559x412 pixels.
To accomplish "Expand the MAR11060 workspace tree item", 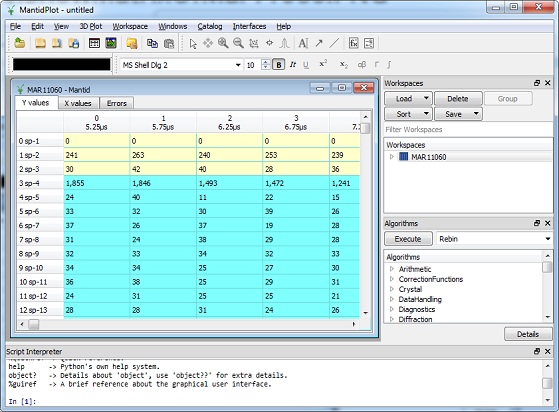I will point(391,157).
